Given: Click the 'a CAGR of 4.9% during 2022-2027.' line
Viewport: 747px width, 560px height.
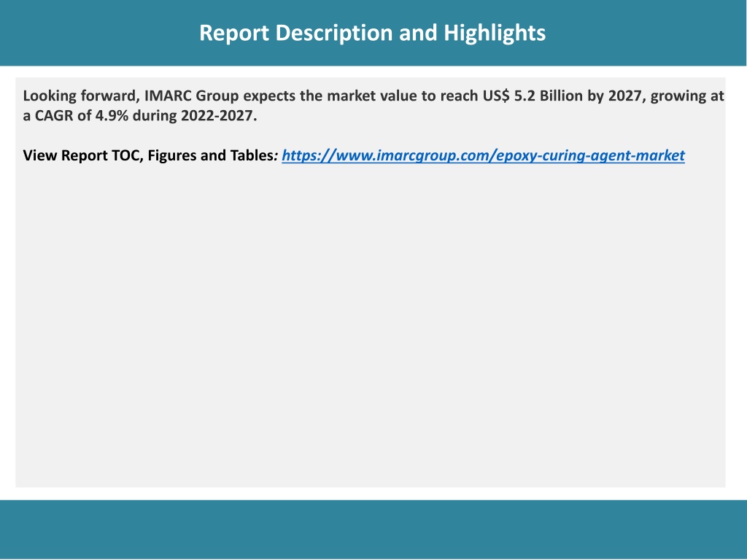Looking at the screenshot, I should click(x=140, y=116).
